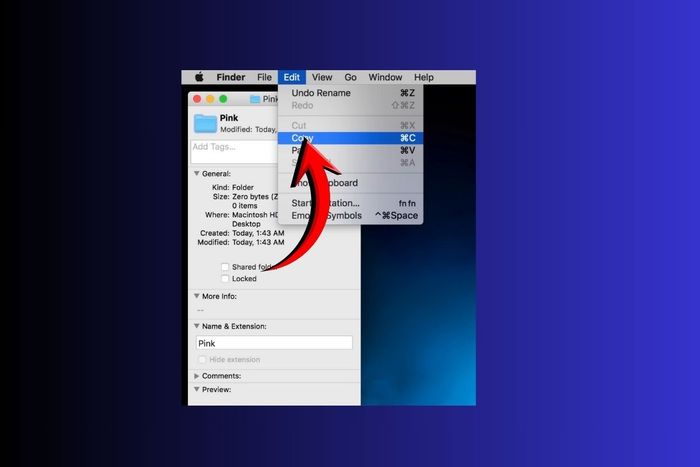This screenshot has height=467, width=700.
Task: Collapse the General section triangle
Action: 196,173
